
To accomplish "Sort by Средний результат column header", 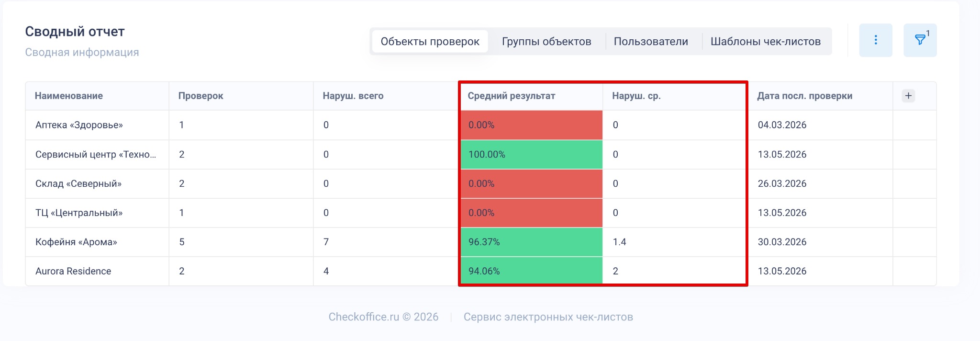I will pyautogui.click(x=512, y=96).
